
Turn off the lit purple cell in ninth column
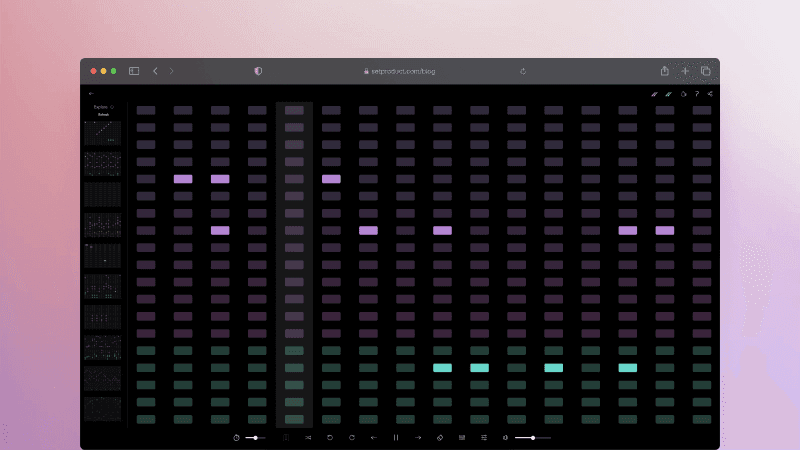[x=442, y=230]
